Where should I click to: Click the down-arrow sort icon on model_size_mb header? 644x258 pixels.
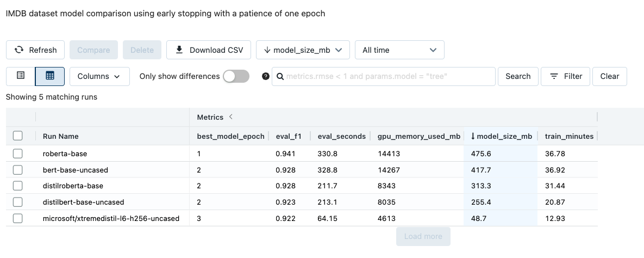click(x=473, y=136)
